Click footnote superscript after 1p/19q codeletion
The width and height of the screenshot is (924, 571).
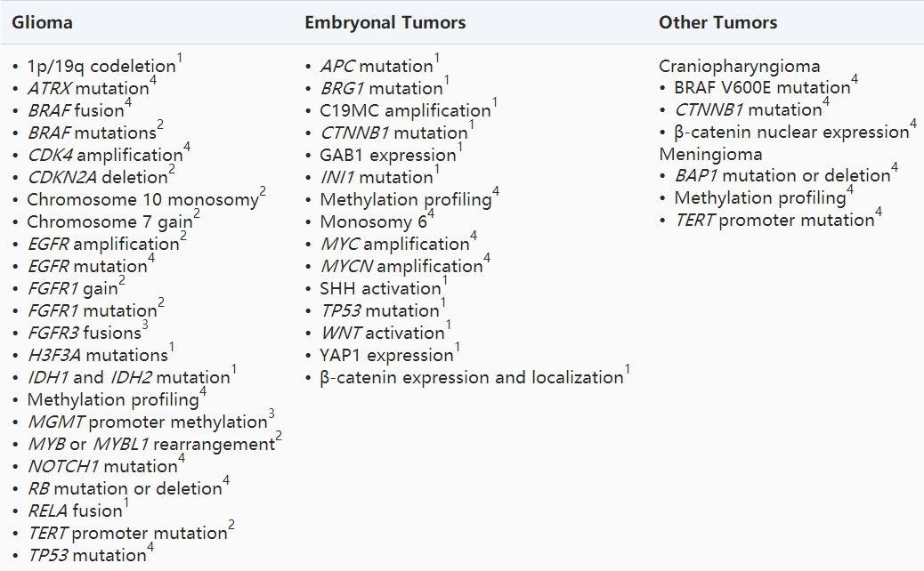(180, 60)
